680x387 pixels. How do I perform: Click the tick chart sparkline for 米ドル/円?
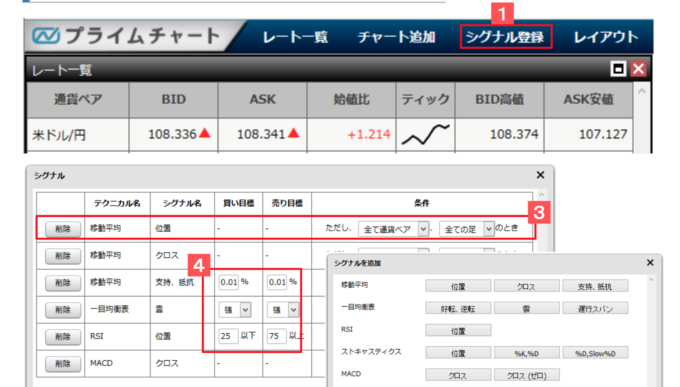click(x=425, y=134)
